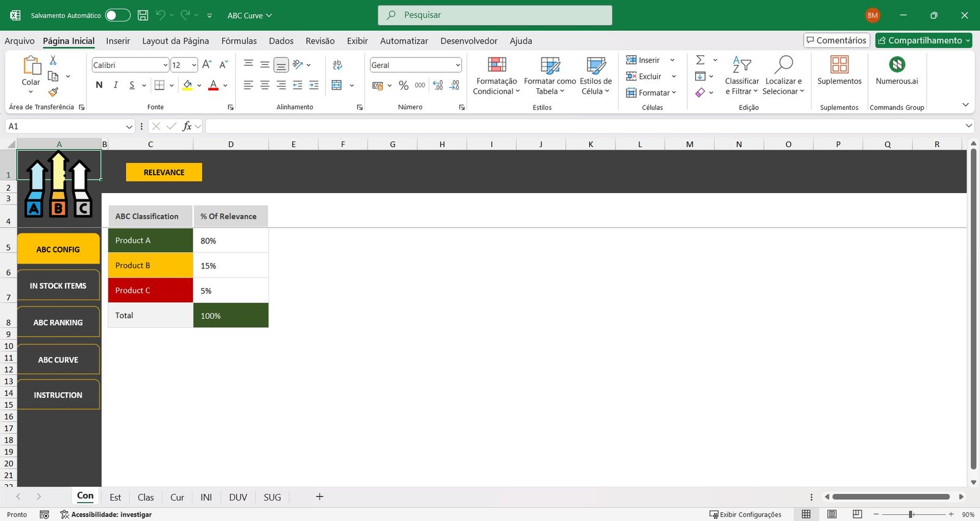Click the Inserir cells button
Screen dimensions: 980x521
643,60
